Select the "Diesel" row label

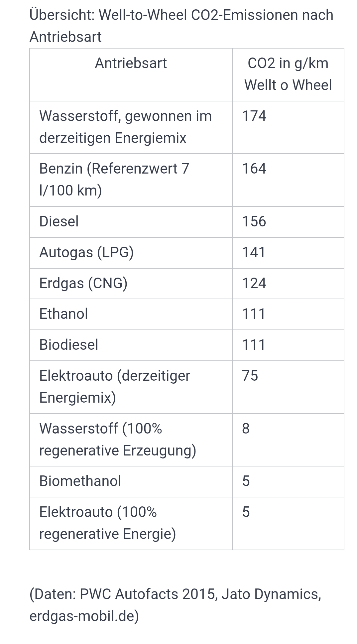[x=59, y=221]
